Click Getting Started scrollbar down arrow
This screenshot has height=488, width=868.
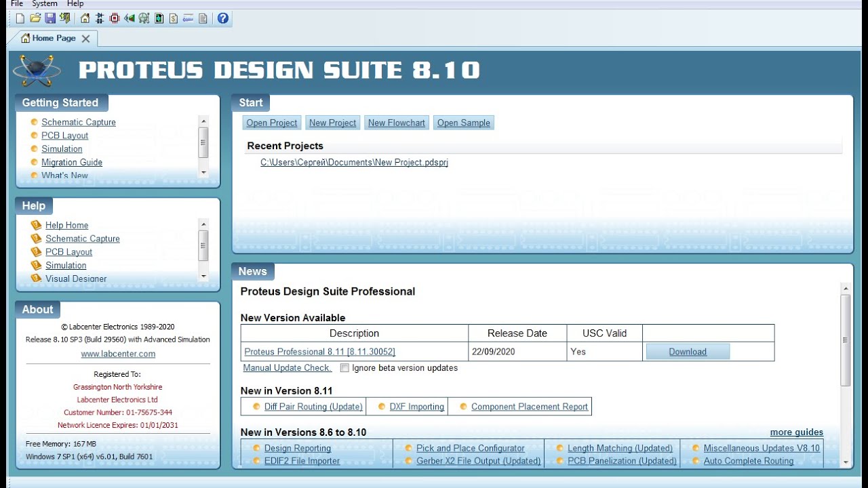click(x=203, y=173)
